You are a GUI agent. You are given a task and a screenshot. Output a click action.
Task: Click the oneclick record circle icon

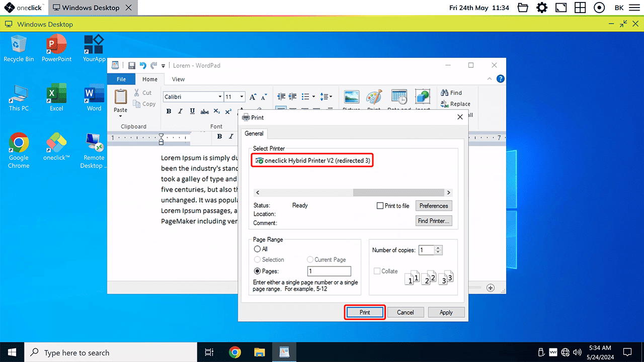tap(599, 8)
